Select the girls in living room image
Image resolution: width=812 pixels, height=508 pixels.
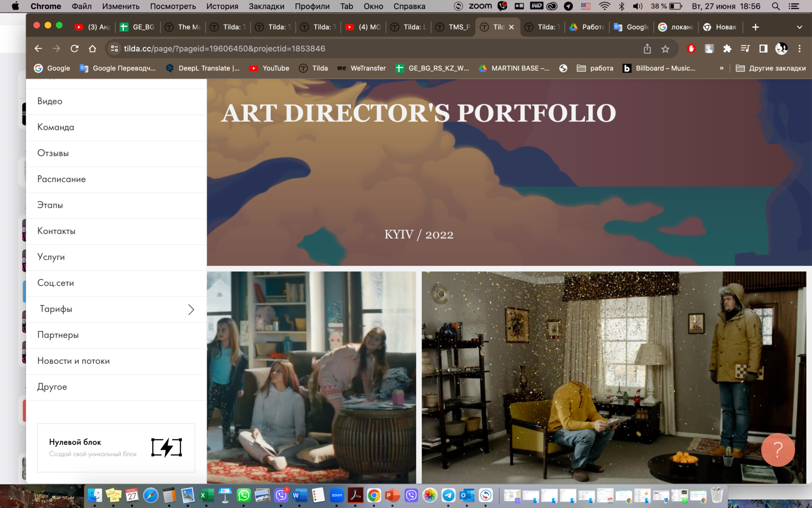(311, 377)
